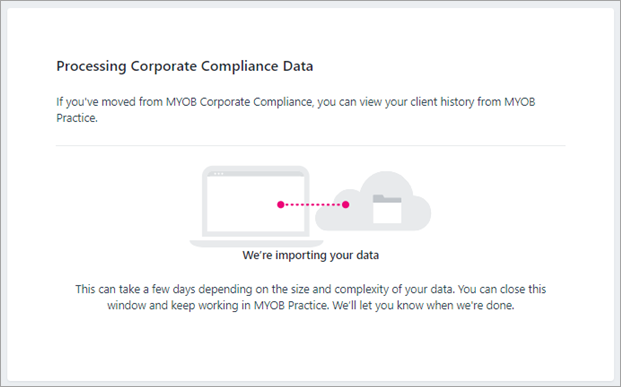The height and width of the screenshot is (387, 621).
Task: Click the laptop base below the screen
Action: [x=256, y=243]
